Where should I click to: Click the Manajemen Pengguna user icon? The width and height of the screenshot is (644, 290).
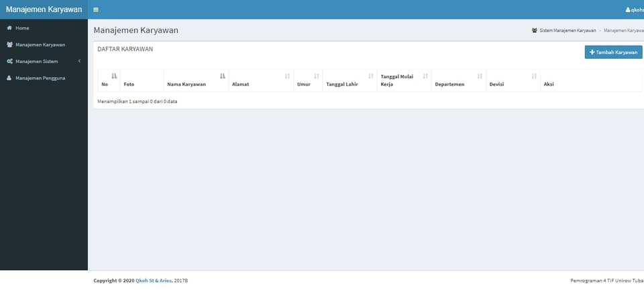tap(9, 78)
